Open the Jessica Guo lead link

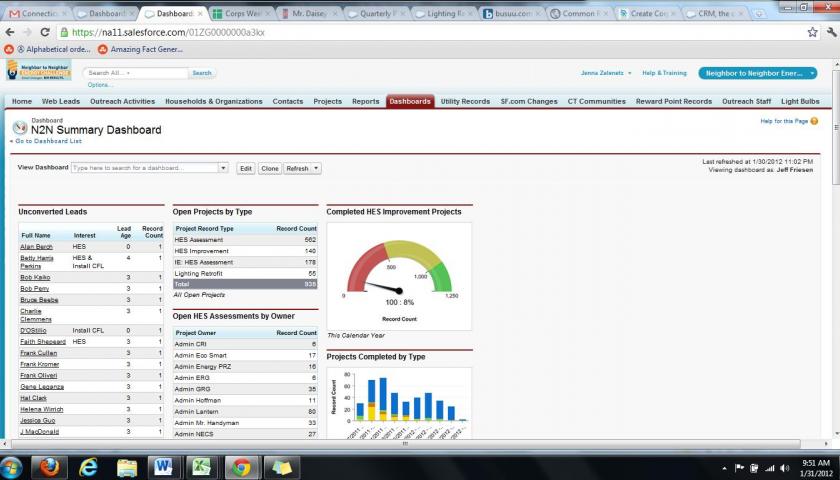coord(38,421)
